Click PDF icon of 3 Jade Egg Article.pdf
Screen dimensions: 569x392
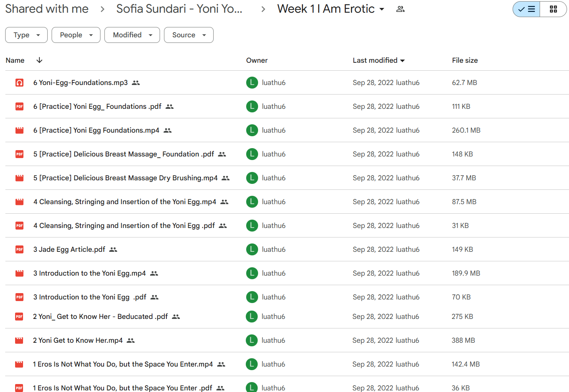click(19, 249)
